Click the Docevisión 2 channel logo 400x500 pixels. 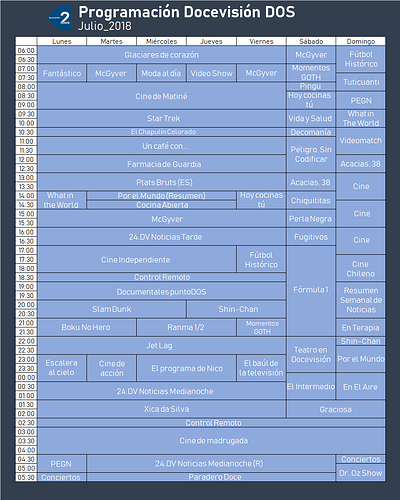(x=60, y=18)
